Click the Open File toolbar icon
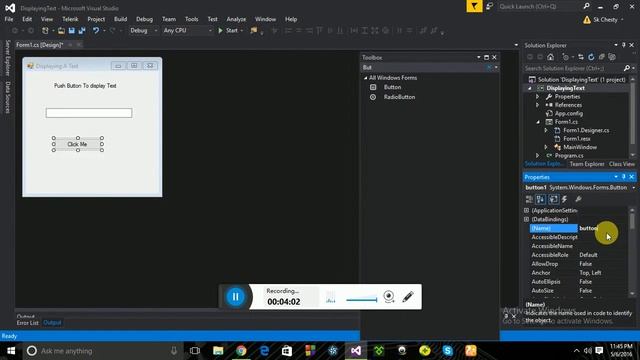640x360 pixels. (x=61, y=31)
